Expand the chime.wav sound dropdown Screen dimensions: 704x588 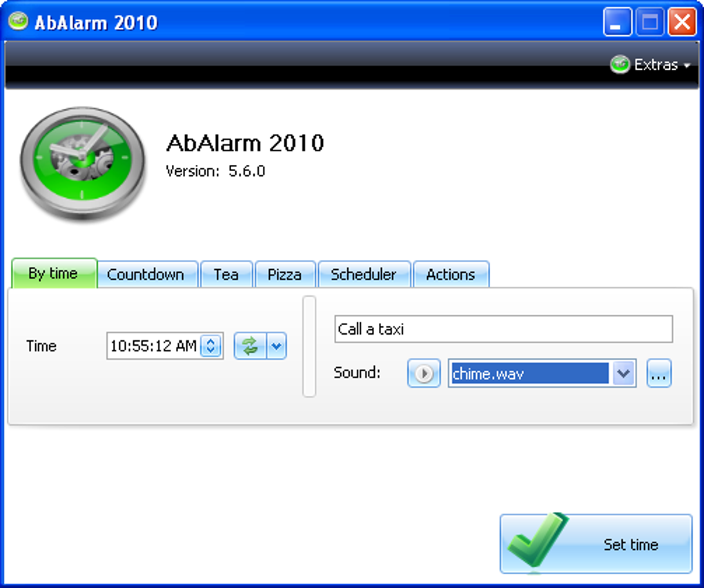623,373
